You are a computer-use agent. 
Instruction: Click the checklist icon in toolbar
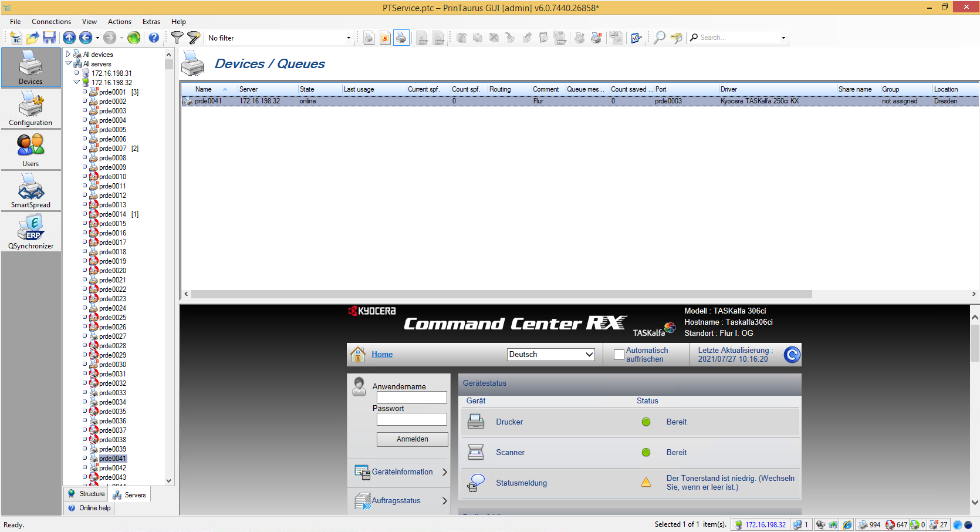pyautogui.click(x=636, y=38)
